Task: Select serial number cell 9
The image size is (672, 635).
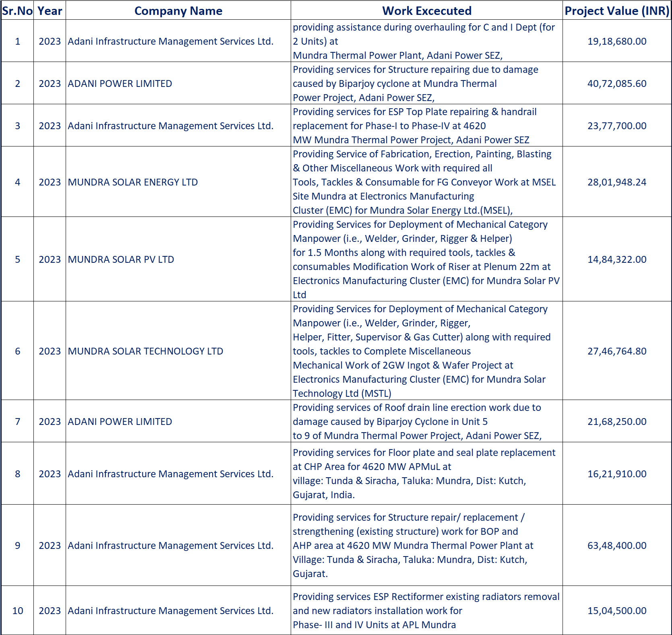Action: coord(17,545)
